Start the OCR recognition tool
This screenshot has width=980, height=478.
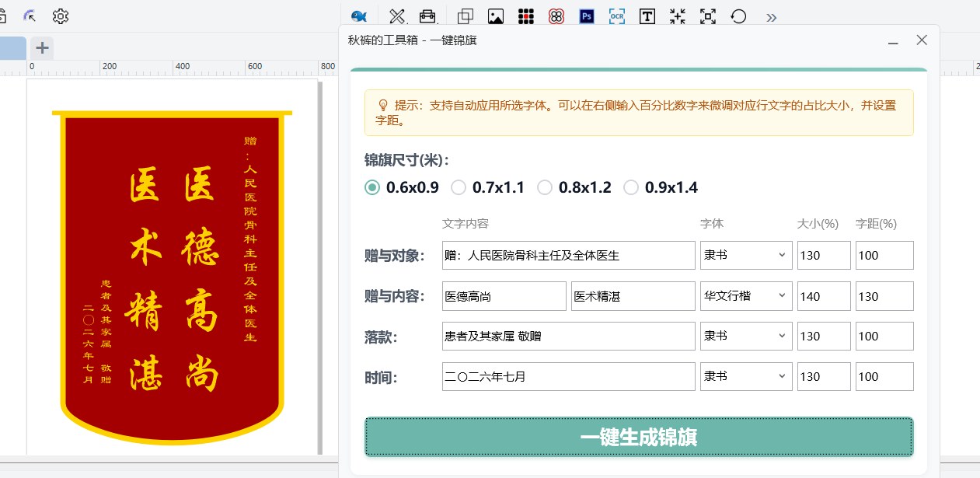(x=617, y=16)
